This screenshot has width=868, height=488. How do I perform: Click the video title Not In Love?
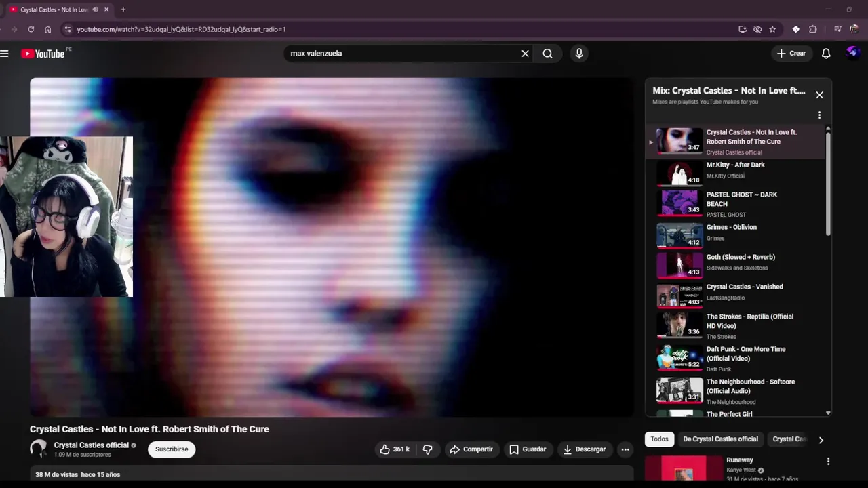click(149, 429)
